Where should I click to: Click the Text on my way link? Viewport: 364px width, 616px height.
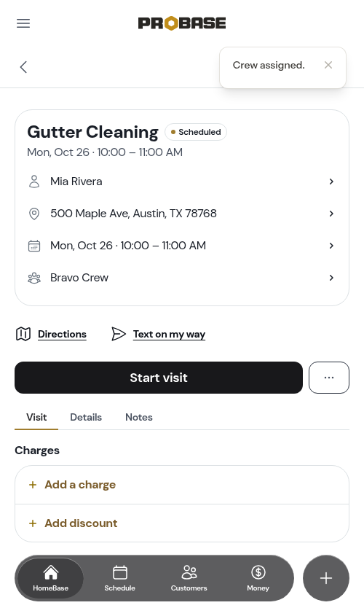(169, 334)
